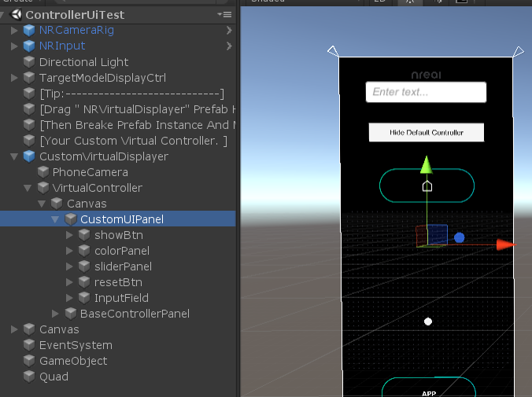This screenshot has height=397, width=532.
Task: Collapse the Canvas node under VirtualController
Action: (42, 204)
